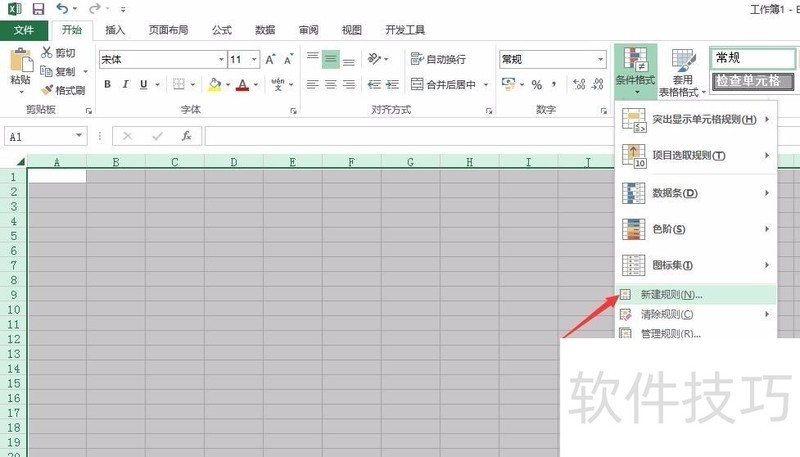Viewport: 800px width, 457px height.
Task: Open 色阶 color scales submenu
Action: click(696, 229)
